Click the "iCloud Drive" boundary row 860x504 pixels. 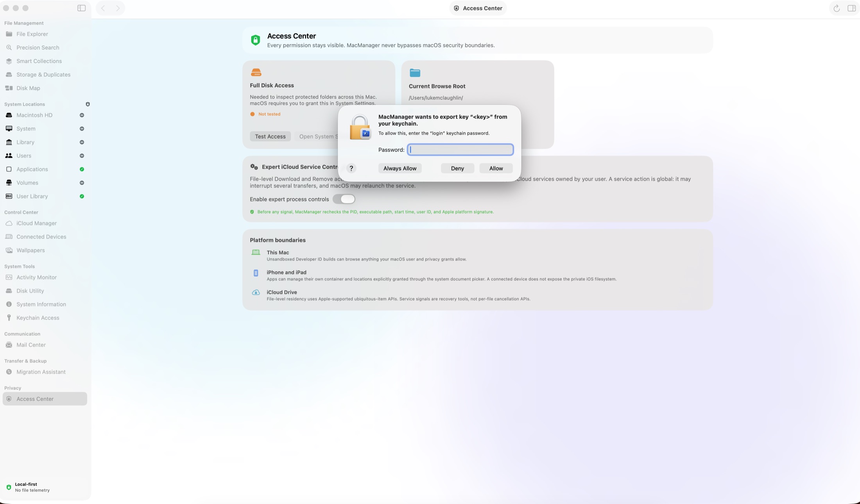coord(391,295)
